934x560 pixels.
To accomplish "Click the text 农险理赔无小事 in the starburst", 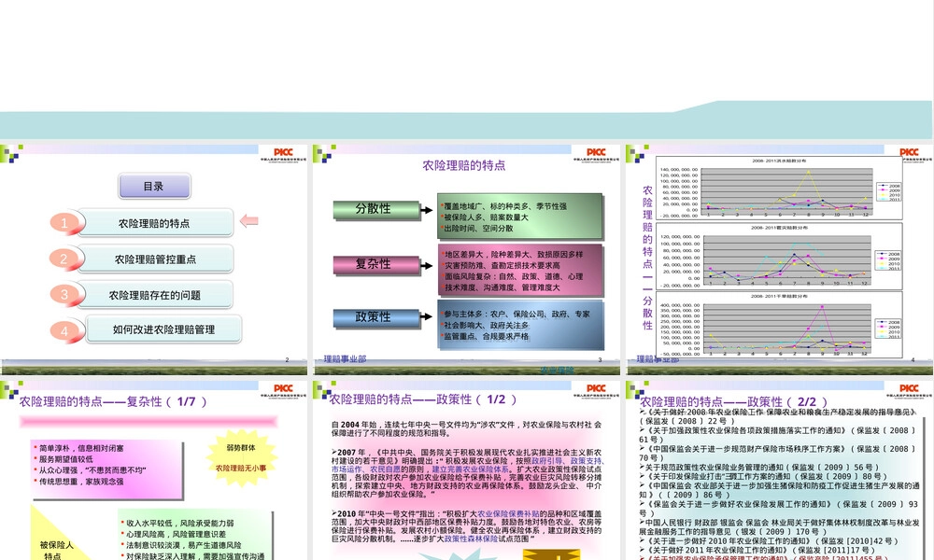I will pos(241,469).
